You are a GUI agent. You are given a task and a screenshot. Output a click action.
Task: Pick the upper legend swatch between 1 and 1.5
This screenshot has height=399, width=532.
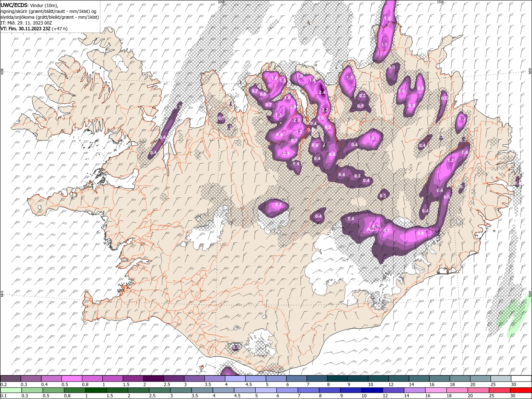[x=113, y=379]
